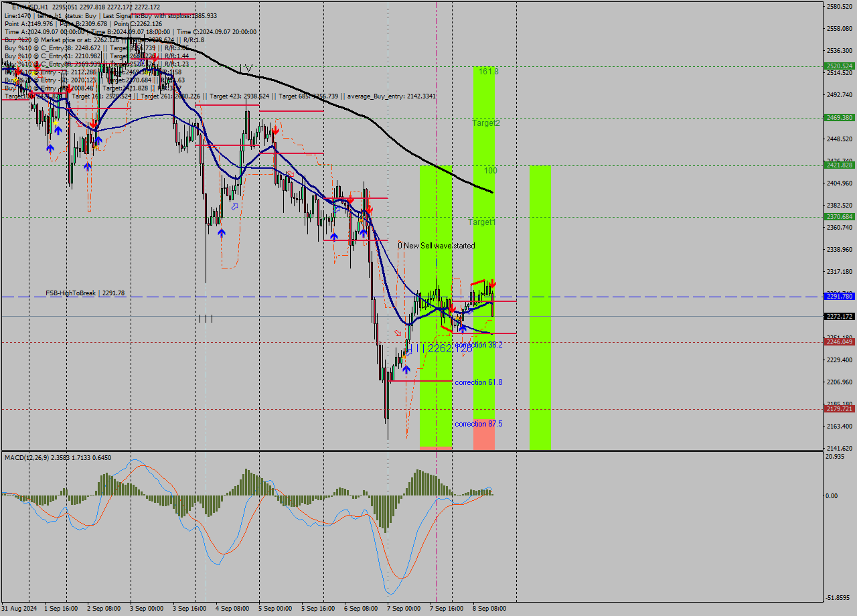Click the '8 Sep 08:00' time axis label
Screen dimensions: 857x616
click(x=491, y=609)
